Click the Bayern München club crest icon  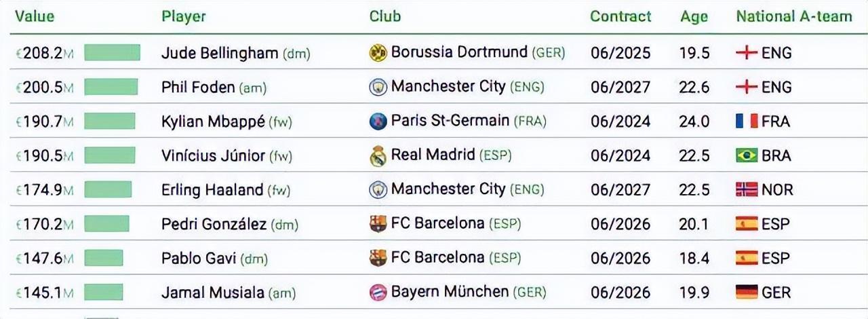[x=378, y=293]
